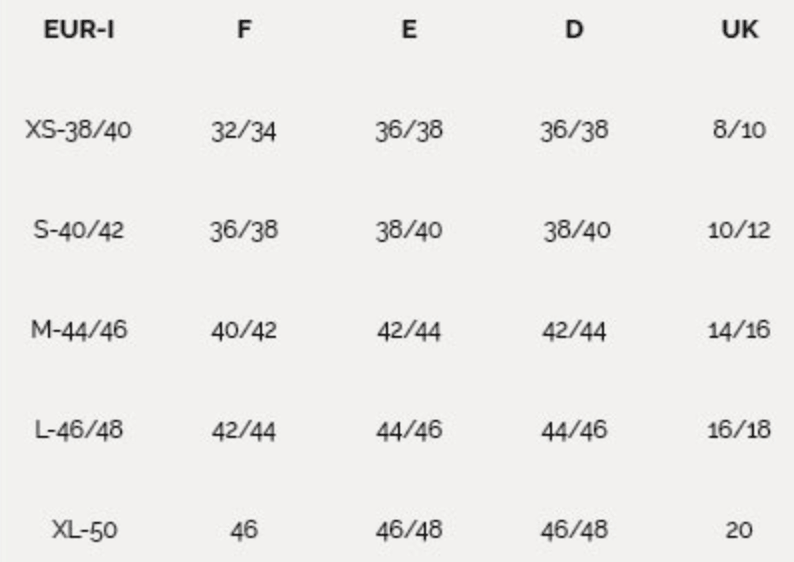
Task: Click the S-40/42 size label
Action: (x=79, y=230)
